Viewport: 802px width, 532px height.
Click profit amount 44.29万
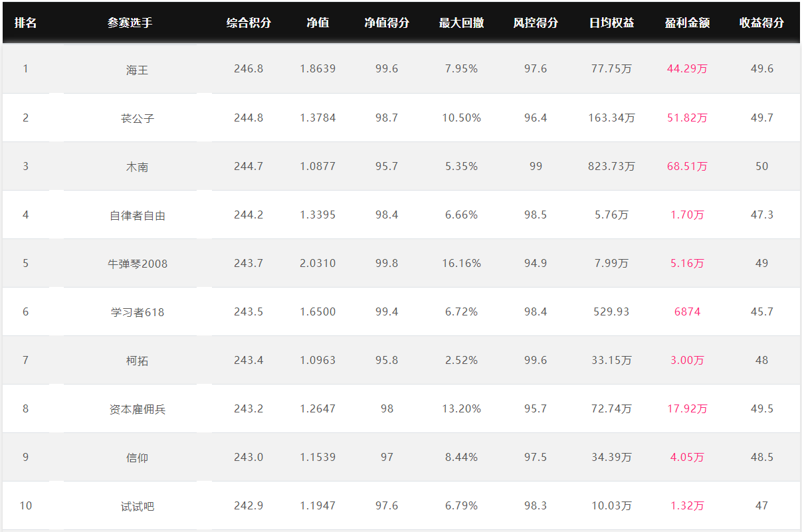coord(687,69)
